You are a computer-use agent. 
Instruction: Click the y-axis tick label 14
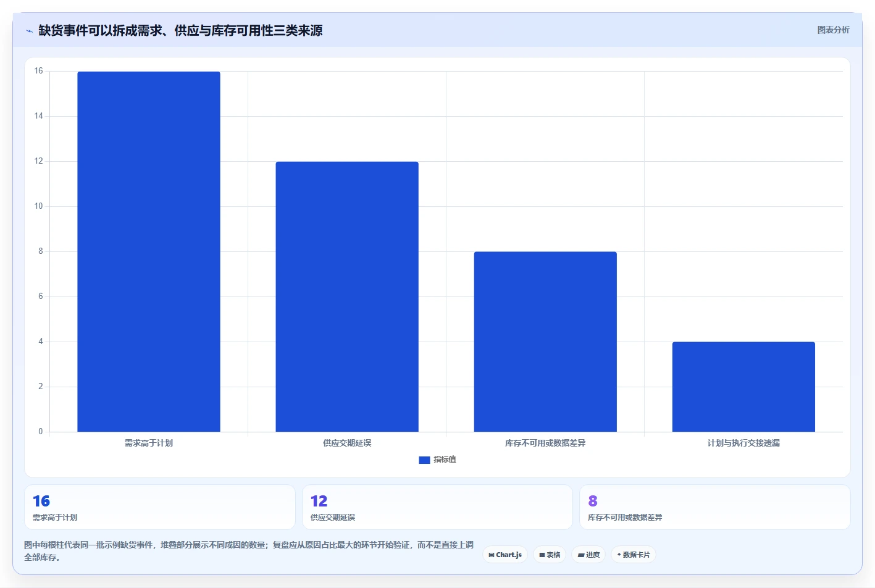(x=39, y=116)
